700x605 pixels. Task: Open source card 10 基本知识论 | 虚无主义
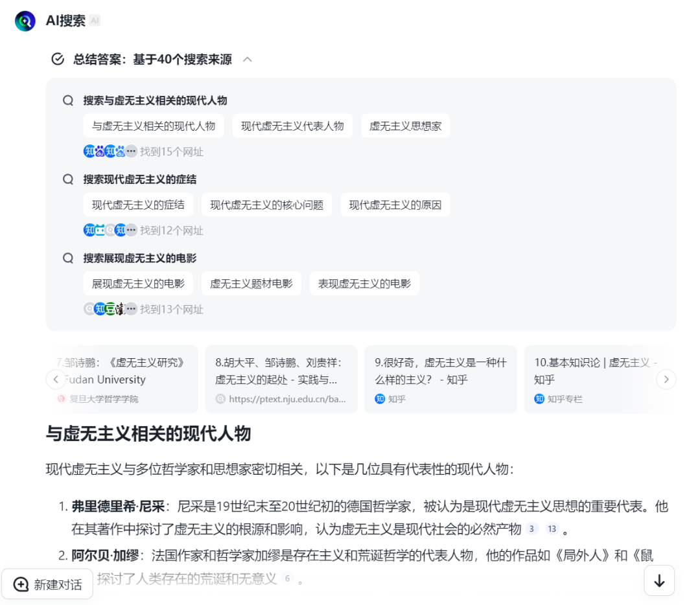(x=600, y=379)
